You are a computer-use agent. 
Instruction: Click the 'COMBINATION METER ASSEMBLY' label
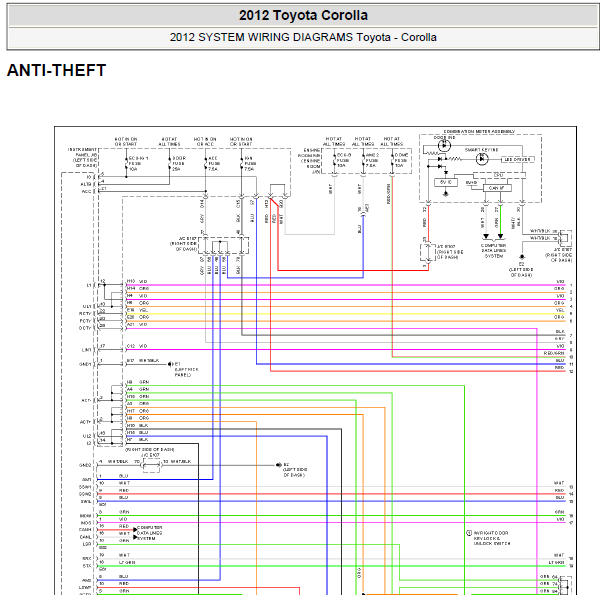click(479, 131)
